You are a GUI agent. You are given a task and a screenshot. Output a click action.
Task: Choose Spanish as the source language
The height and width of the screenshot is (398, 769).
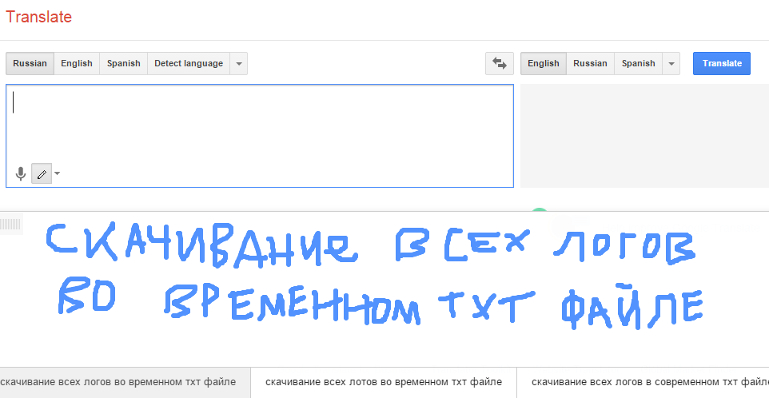click(124, 63)
